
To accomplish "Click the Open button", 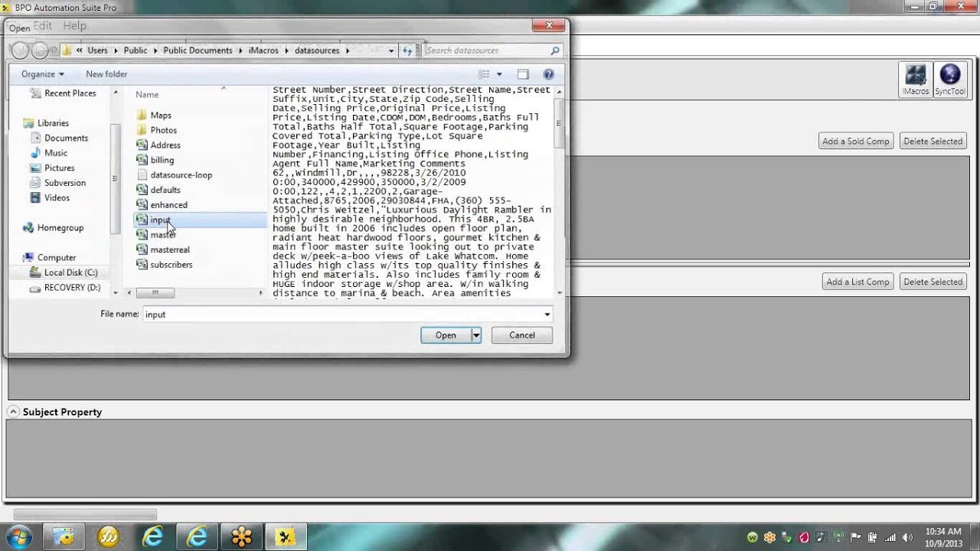I will 446,335.
